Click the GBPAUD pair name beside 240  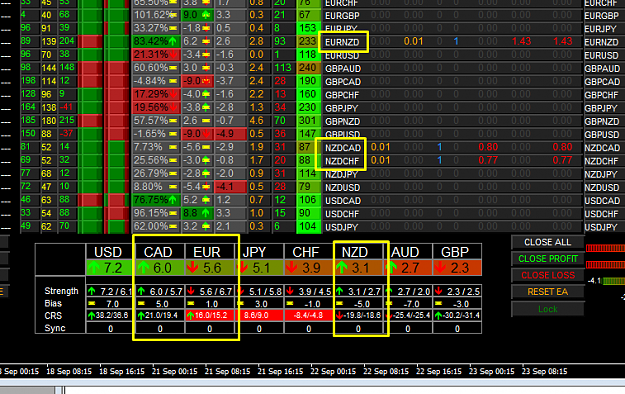pyautogui.click(x=343, y=69)
